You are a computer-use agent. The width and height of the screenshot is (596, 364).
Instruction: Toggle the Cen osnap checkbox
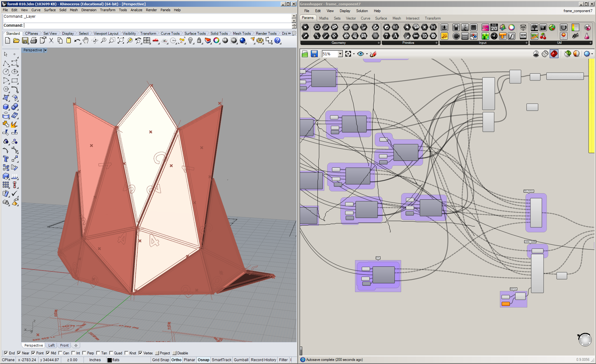(x=61, y=353)
